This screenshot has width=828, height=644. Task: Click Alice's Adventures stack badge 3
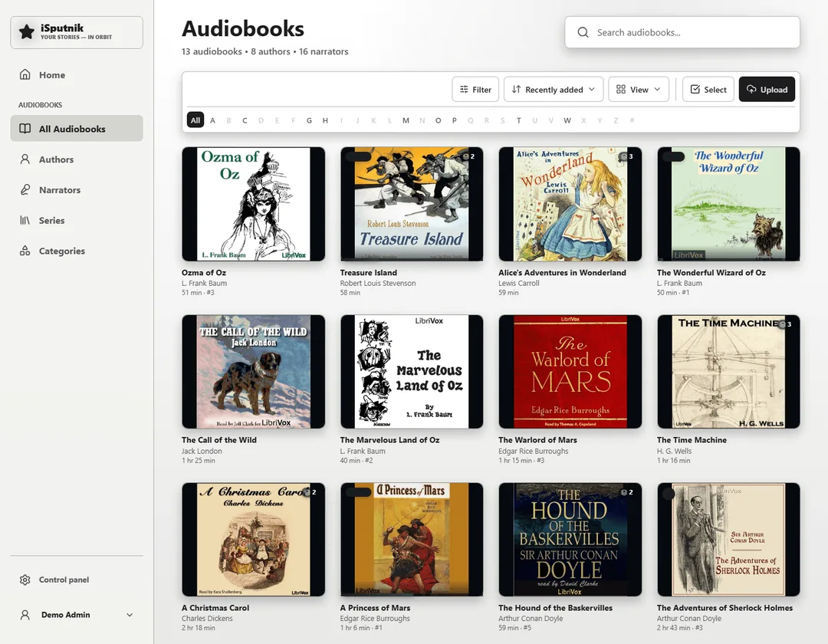point(627,156)
